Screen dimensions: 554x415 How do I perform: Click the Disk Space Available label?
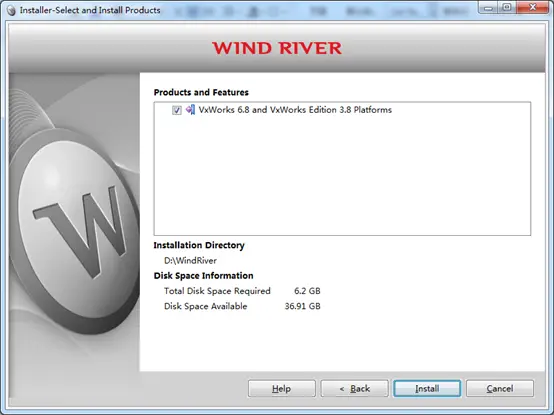click(205, 306)
